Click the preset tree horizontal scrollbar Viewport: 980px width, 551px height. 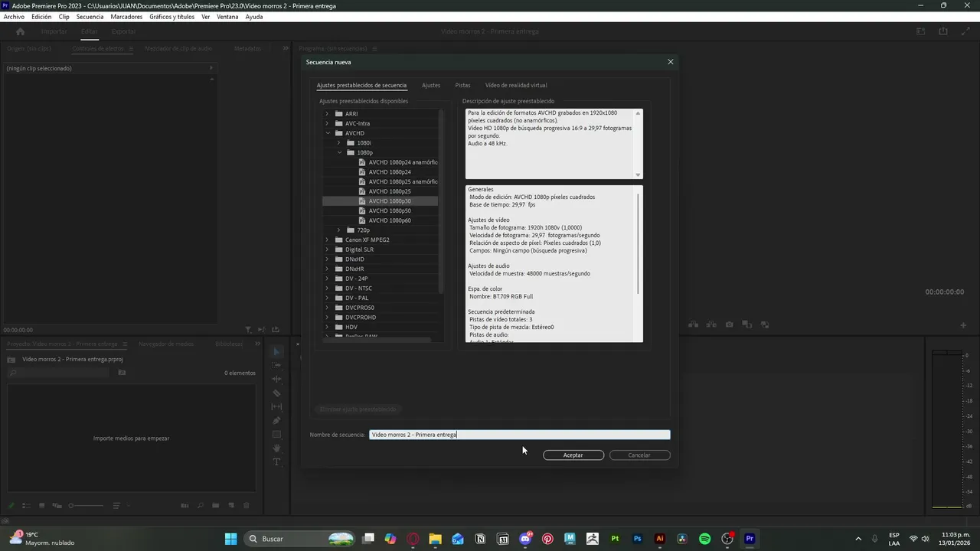(375, 339)
